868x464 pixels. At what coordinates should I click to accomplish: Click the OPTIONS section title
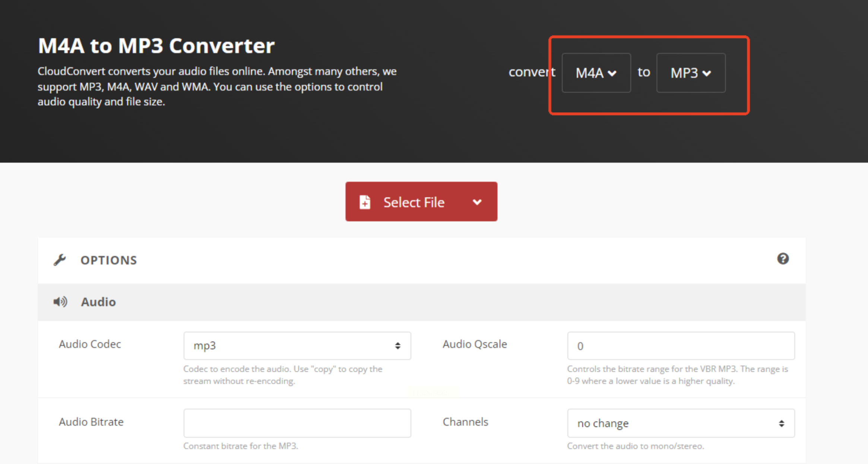[x=109, y=260]
